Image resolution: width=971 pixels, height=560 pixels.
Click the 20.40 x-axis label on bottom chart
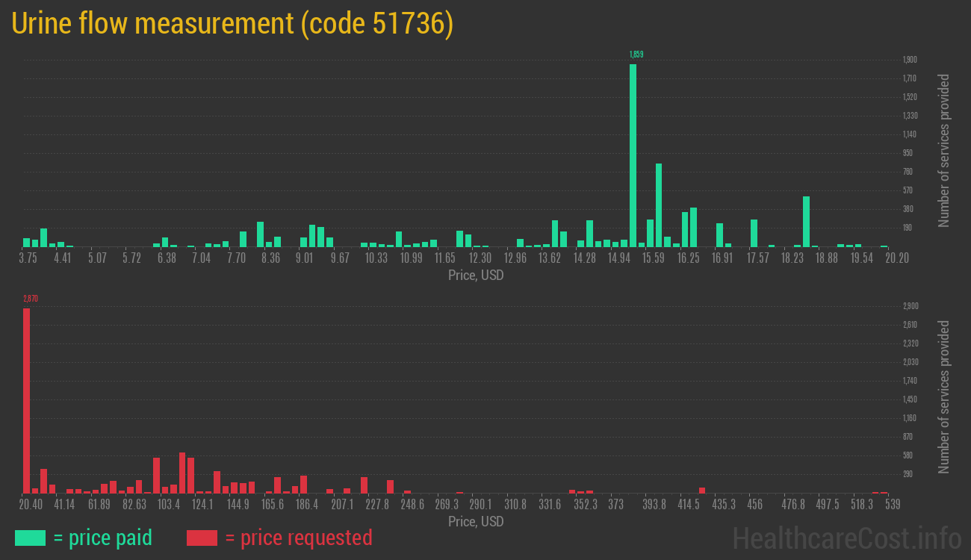(31, 505)
